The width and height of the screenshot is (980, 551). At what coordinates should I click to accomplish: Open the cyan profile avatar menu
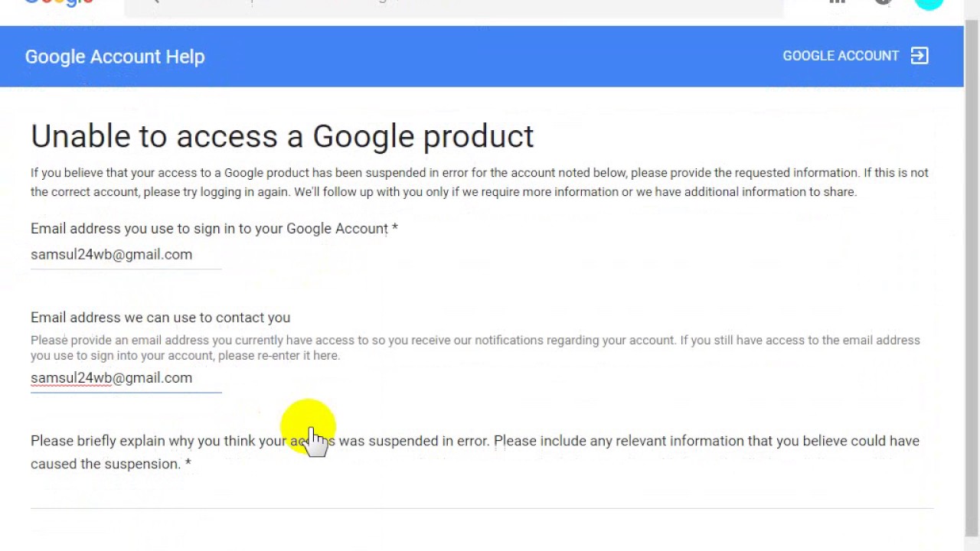[x=929, y=3]
